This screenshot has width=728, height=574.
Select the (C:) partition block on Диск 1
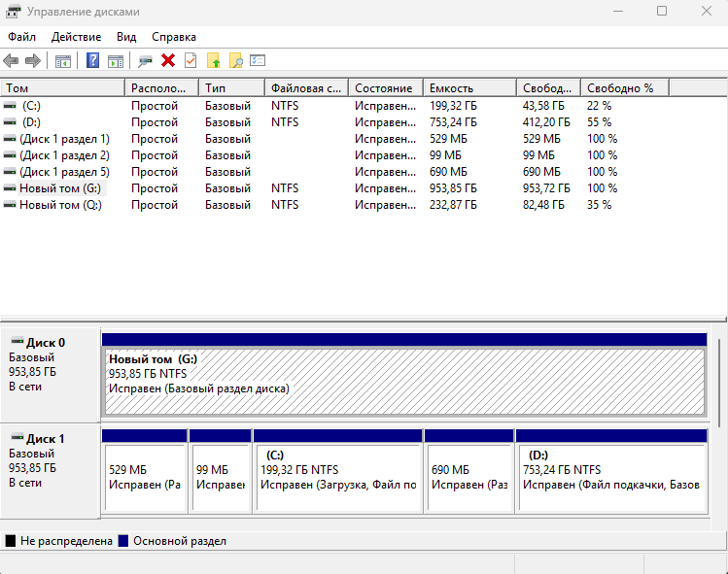(x=338, y=470)
